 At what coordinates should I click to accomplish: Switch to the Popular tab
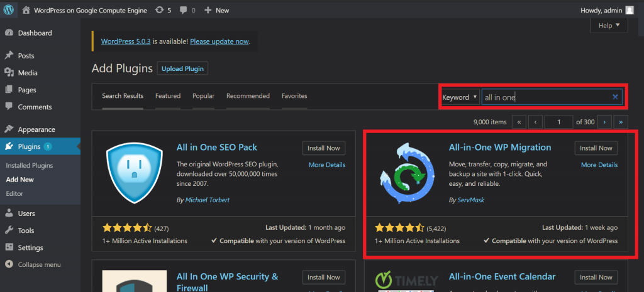[203, 96]
